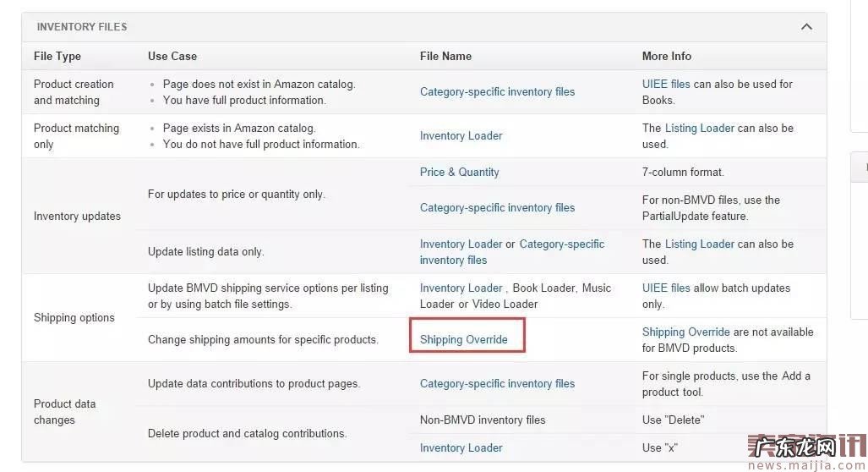Click the highlighted Shipping Override link
The height and width of the screenshot is (472, 868).
point(463,340)
